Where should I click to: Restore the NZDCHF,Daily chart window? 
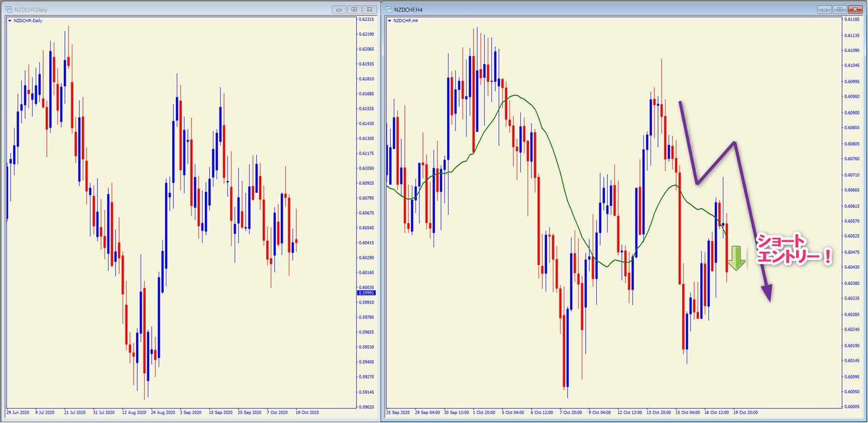coord(354,10)
